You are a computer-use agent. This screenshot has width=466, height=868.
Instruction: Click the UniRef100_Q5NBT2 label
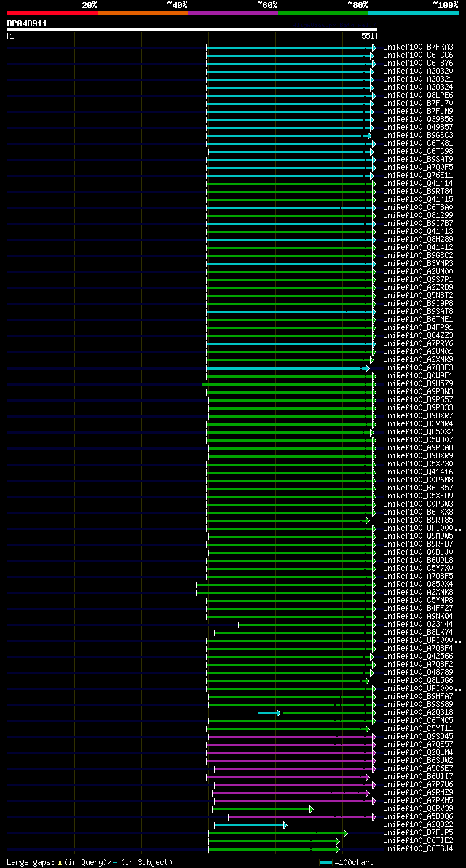[x=418, y=296]
